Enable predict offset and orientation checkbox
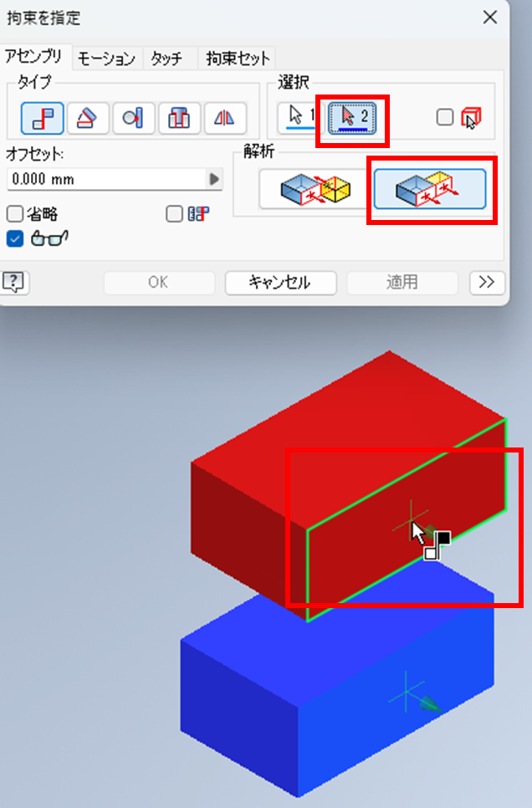 (x=174, y=213)
